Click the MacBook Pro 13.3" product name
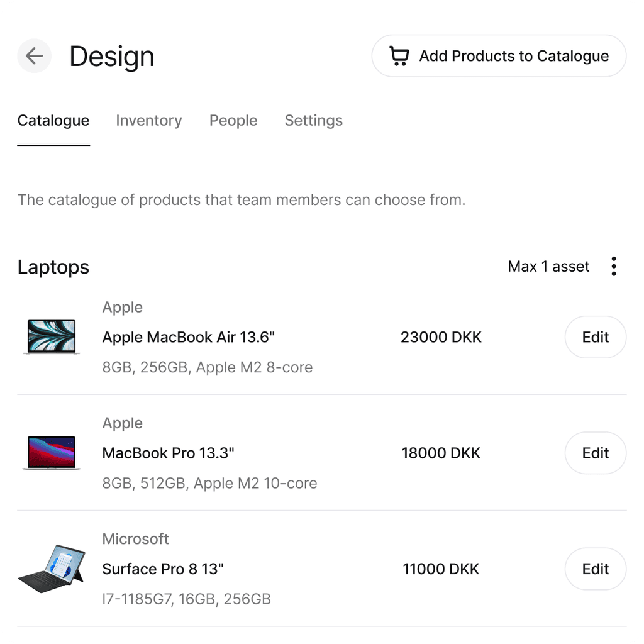Image resolution: width=644 pixels, height=644 pixels. point(168,453)
